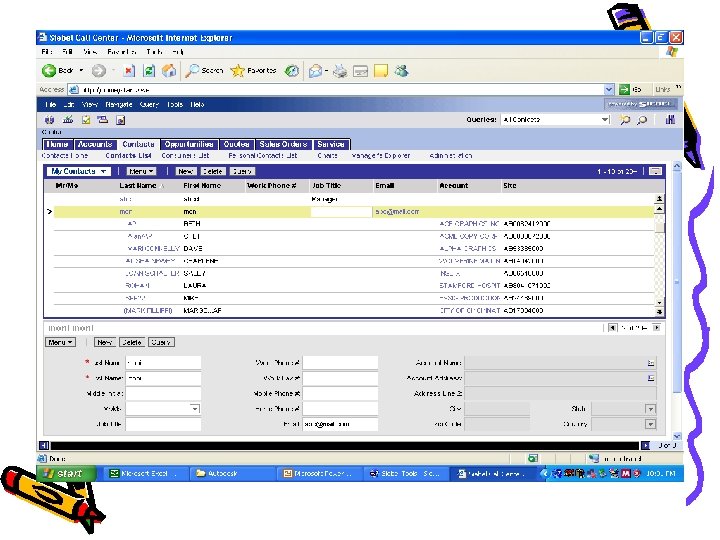This screenshot has width=720, height=540.
Task: Click Query in the contact form
Action: coord(161,342)
